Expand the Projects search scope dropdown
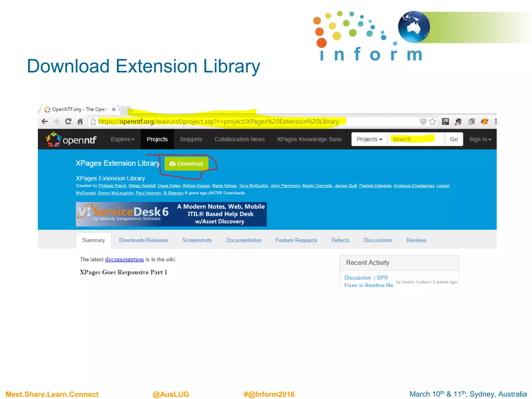532x399 pixels. point(369,139)
